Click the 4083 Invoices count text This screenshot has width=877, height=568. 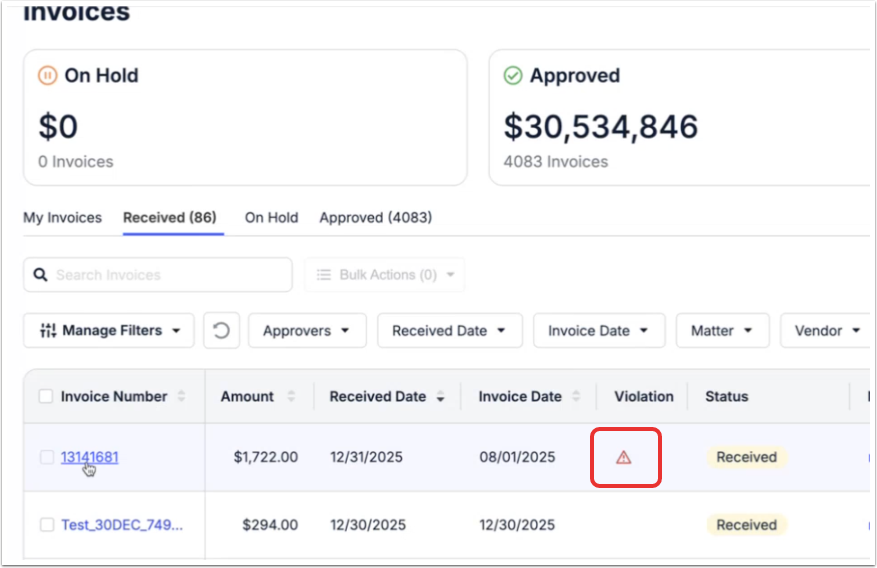click(555, 162)
